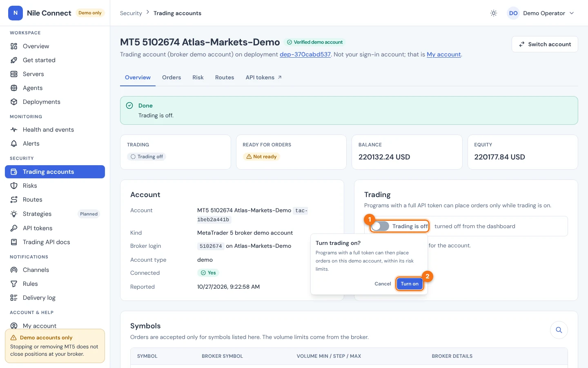
Task: Open Health and events monitoring
Action: (x=55, y=130)
